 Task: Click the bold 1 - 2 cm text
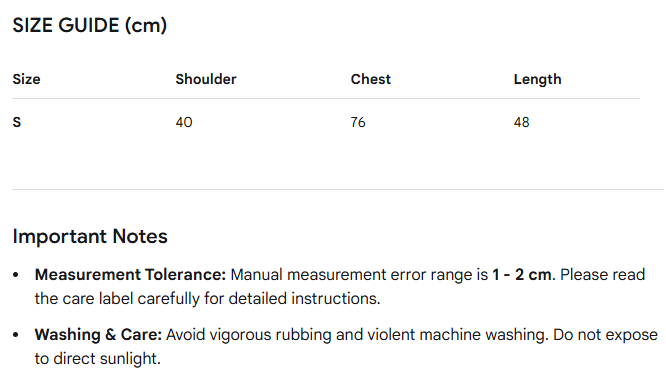(x=524, y=275)
